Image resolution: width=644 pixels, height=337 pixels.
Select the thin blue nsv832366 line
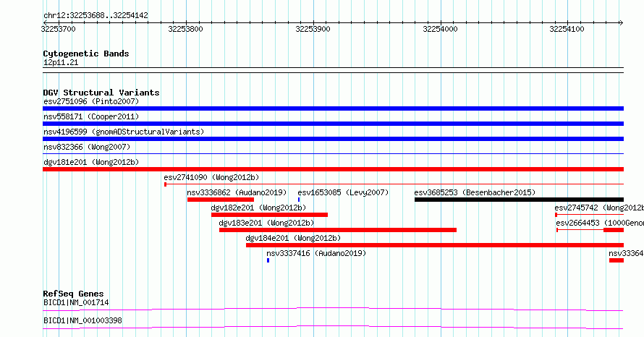click(x=333, y=154)
